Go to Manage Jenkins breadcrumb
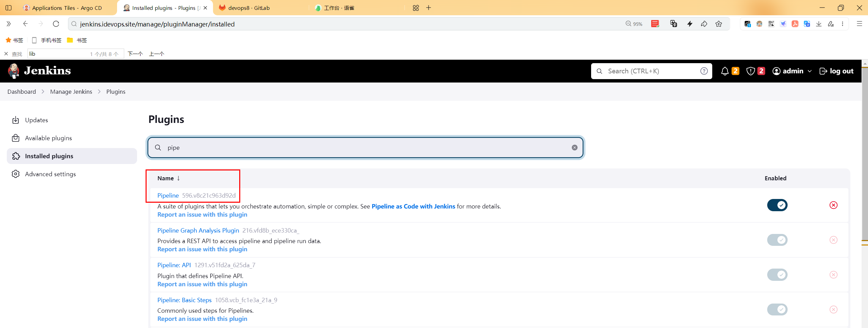This screenshot has height=328, width=868. click(x=71, y=92)
